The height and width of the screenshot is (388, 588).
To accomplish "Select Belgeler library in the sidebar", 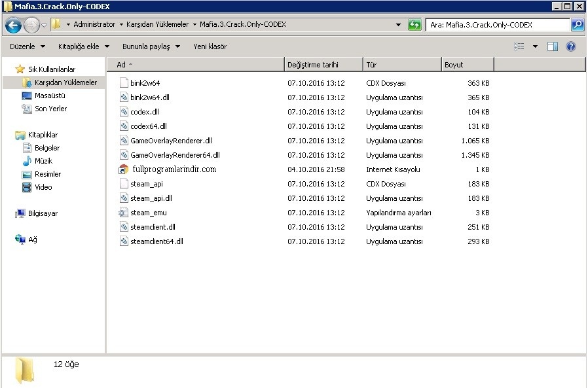I will coord(47,148).
